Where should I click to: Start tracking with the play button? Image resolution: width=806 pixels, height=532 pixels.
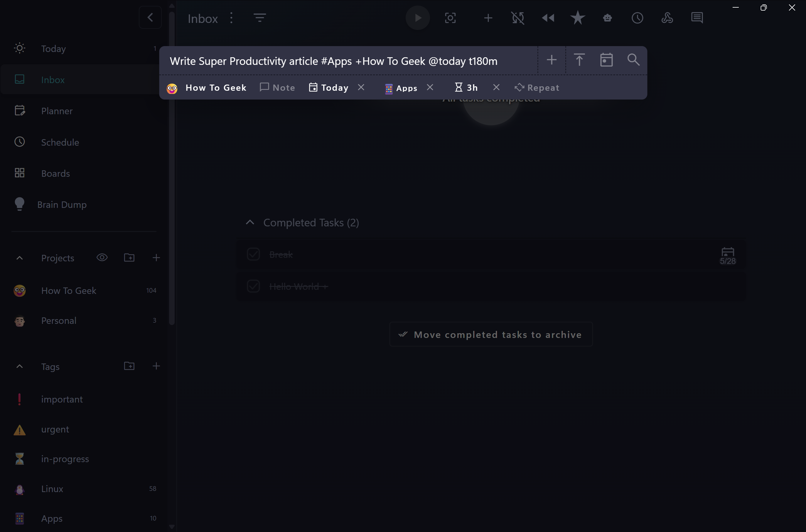(x=418, y=18)
